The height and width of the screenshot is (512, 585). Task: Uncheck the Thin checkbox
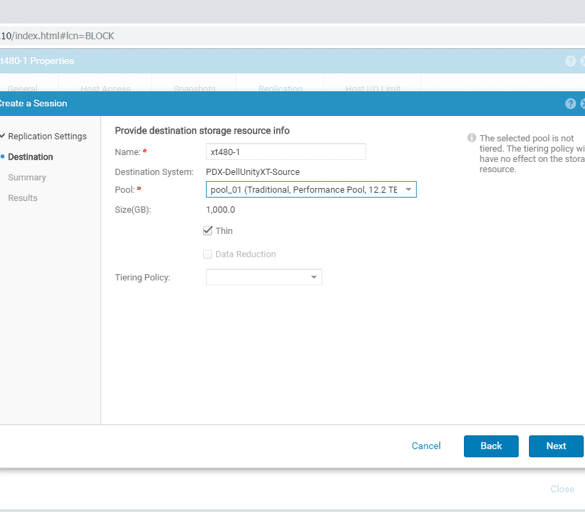point(207,231)
